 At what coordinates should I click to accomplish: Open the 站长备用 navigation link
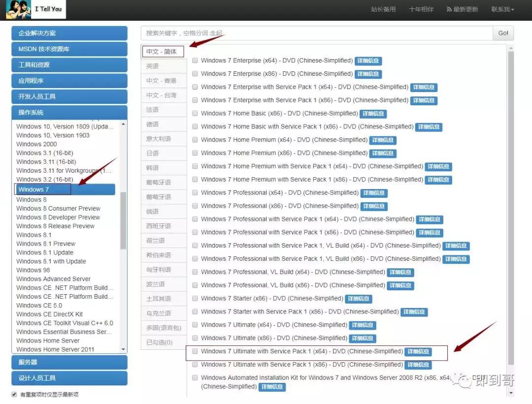383,9
